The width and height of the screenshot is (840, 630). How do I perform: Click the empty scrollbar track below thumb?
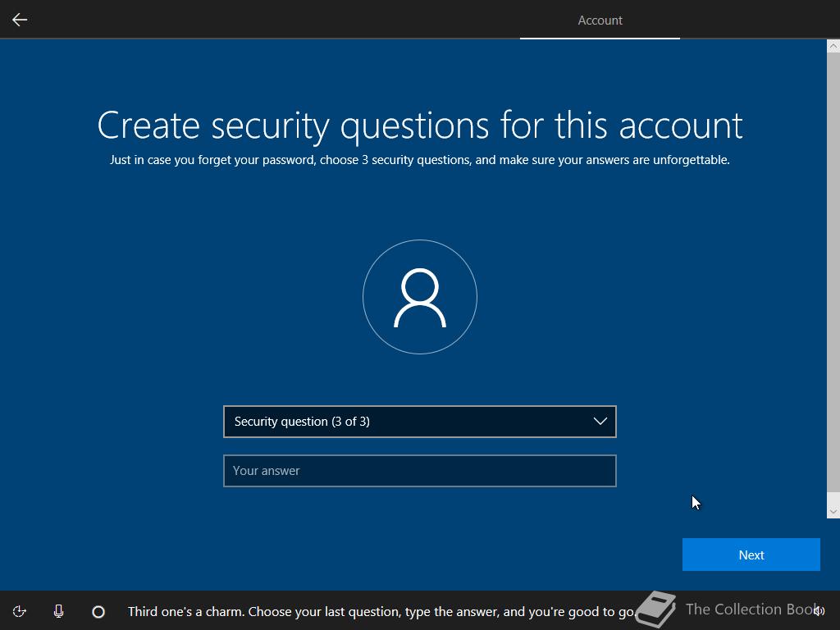click(833, 500)
